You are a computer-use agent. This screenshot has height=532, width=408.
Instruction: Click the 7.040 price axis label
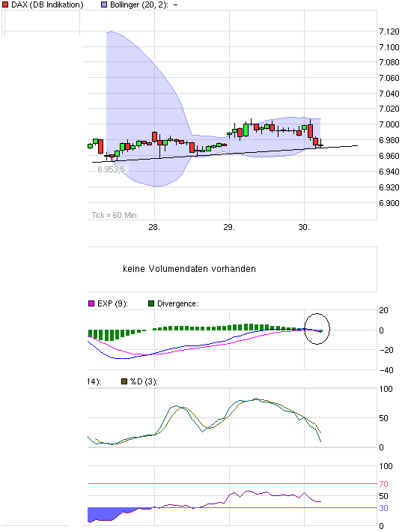tap(389, 94)
